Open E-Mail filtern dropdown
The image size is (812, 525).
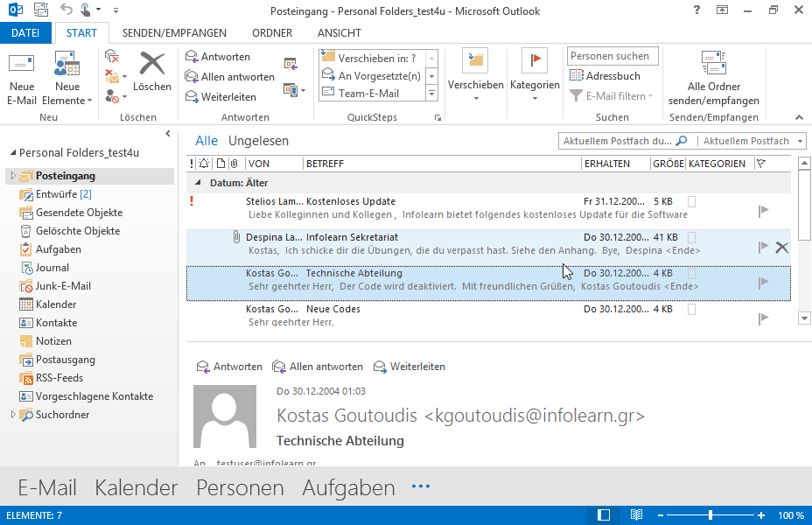[611, 95]
